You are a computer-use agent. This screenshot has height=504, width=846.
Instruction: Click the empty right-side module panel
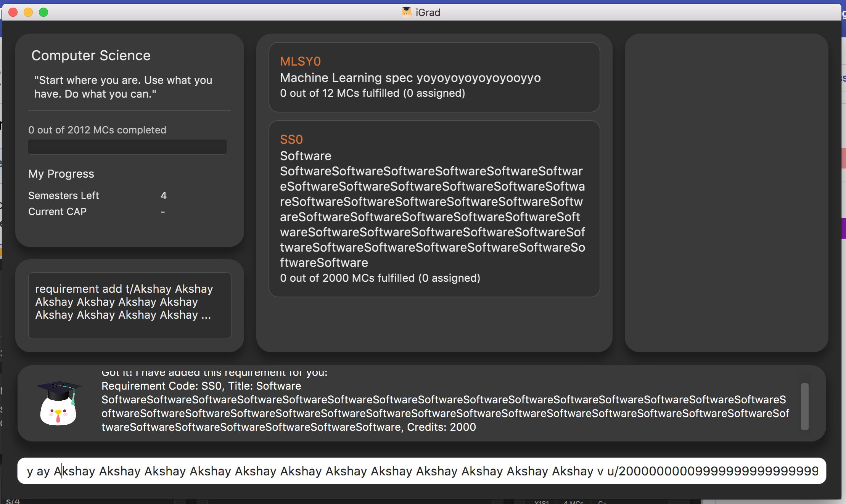pyautogui.click(x=726, y=193)
